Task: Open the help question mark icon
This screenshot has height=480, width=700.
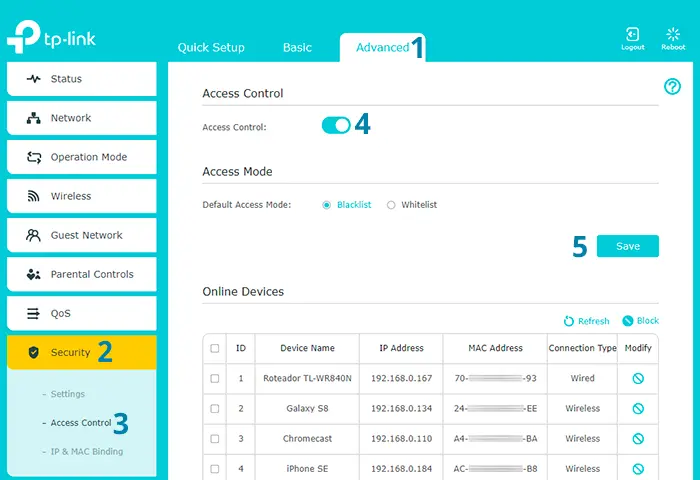Action: click(x=672, y=86)
